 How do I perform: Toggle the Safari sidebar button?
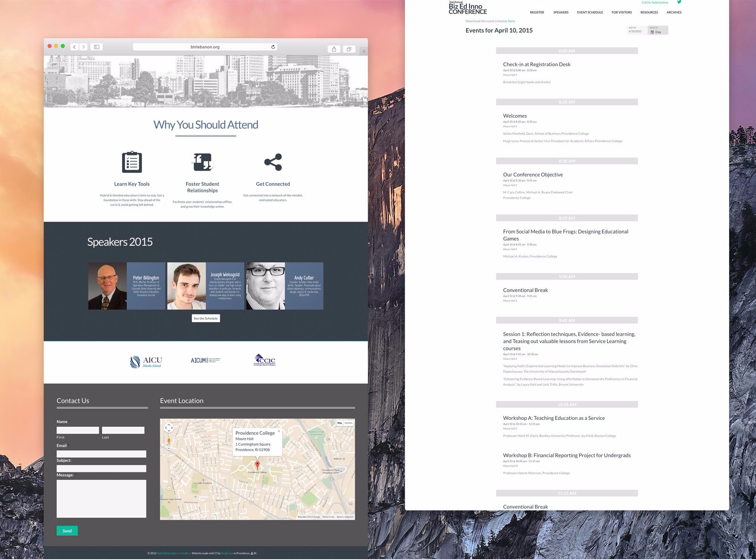(x=97, y=47)
